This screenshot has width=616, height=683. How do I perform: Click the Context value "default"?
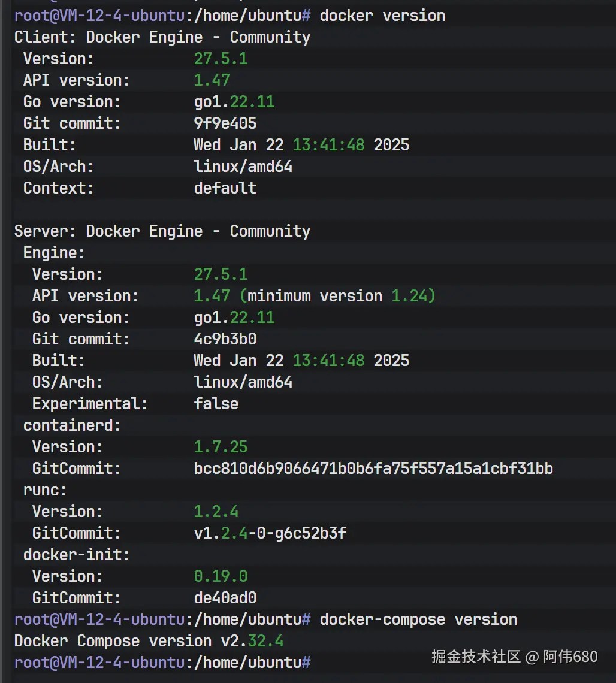click(225, 188)
